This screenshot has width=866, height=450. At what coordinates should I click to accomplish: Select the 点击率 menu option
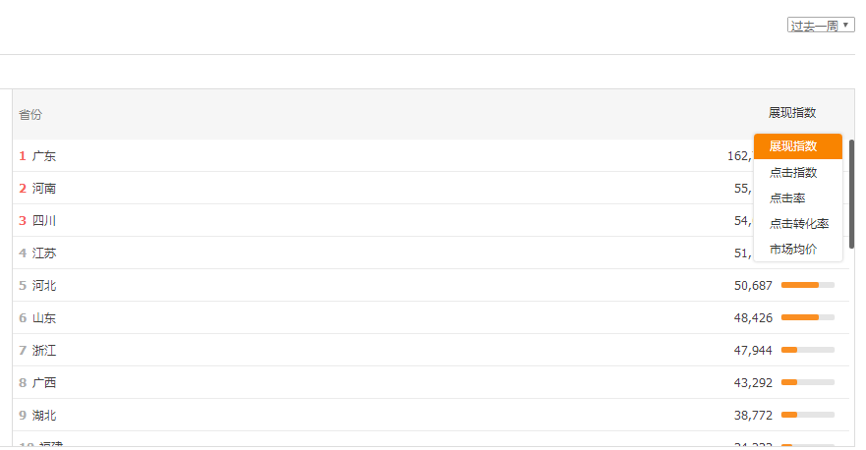tap(787, 198)
